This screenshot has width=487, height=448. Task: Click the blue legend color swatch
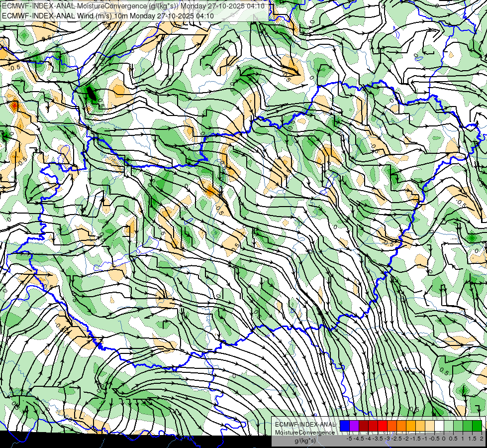tap(345, 426)
